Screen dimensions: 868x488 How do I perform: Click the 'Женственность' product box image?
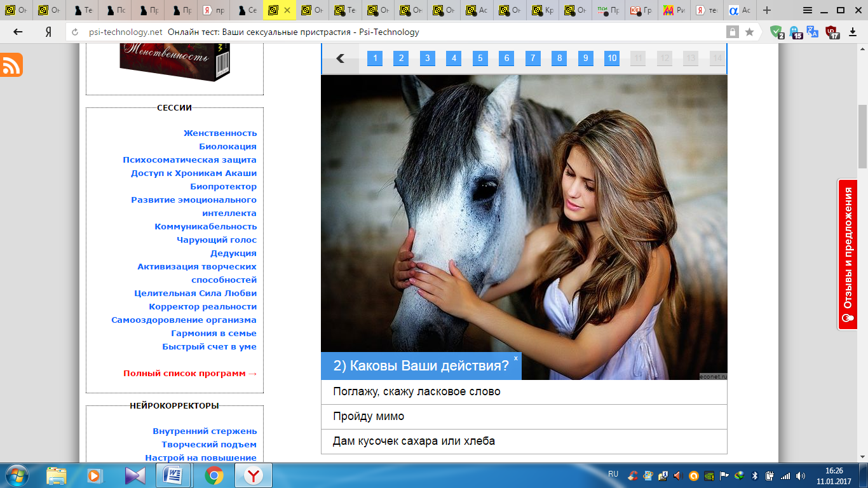(175, 62)
